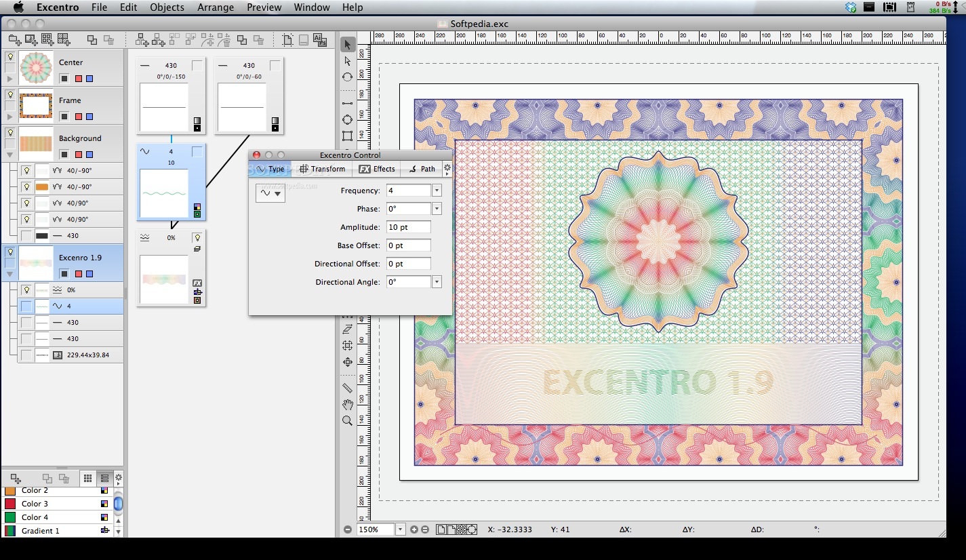
Task: Zoom out with the minus button
Action: 348,529
